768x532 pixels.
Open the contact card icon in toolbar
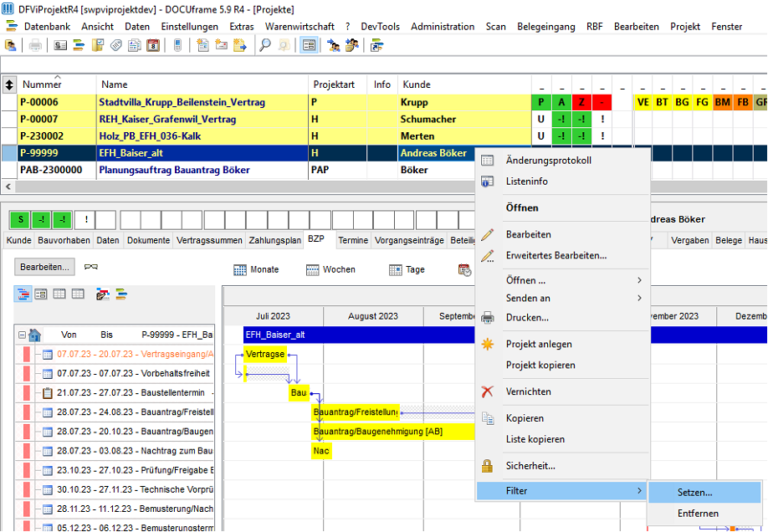[x=60, y=46]
